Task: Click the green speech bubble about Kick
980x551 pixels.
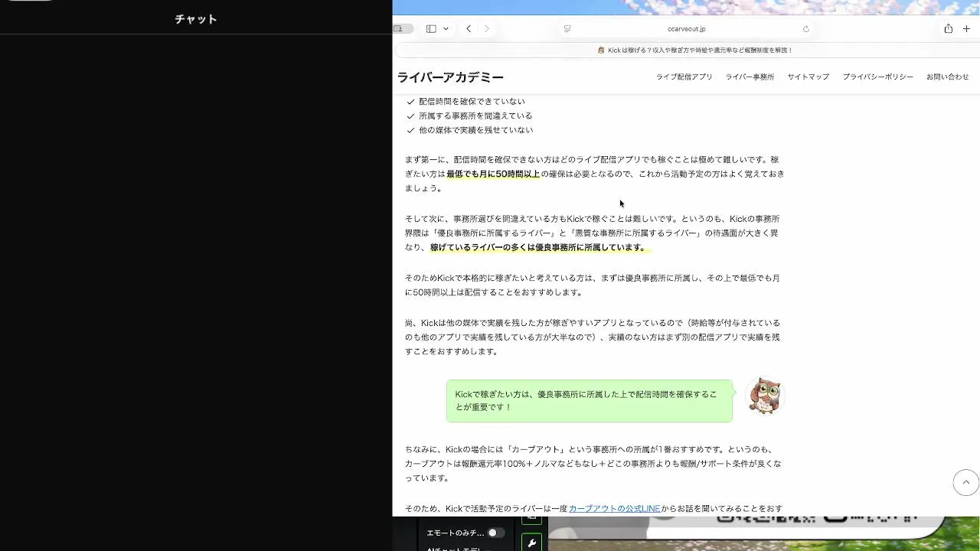Action: pos(590,401)
